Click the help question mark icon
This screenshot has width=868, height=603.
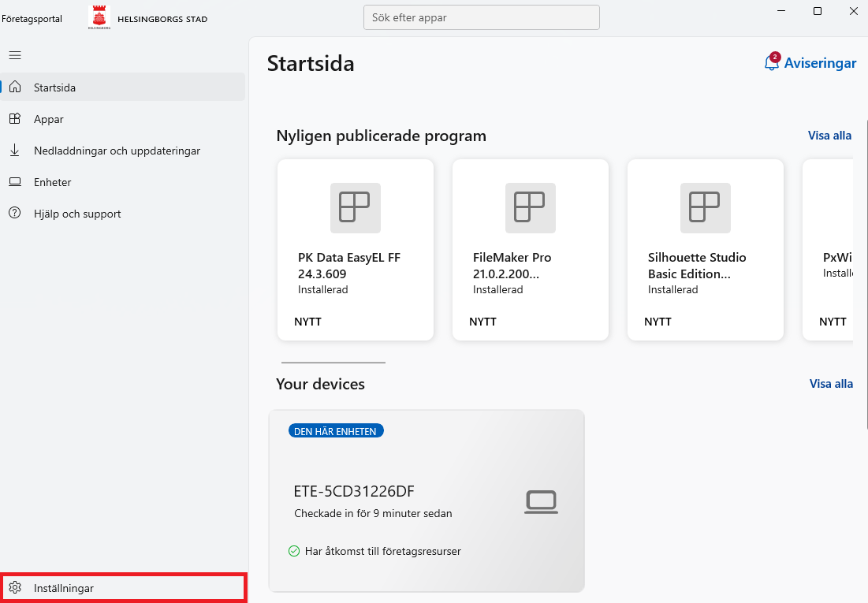point(15,213)
